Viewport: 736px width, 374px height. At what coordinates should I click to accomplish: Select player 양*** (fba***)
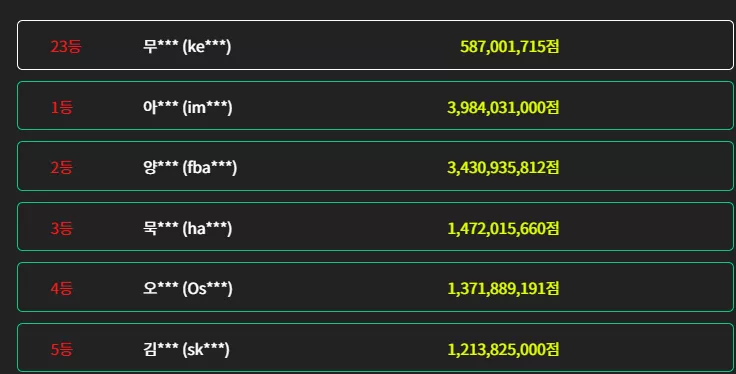[190, 168]
